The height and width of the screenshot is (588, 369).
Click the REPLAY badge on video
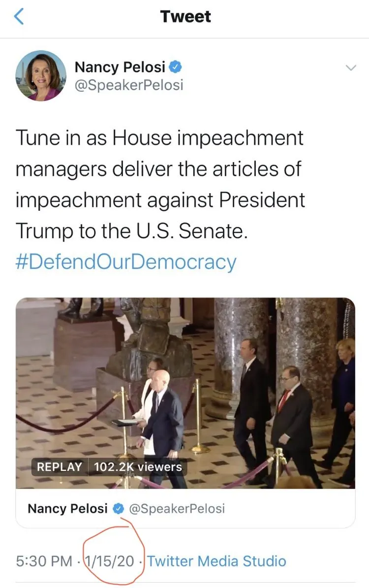click(59, 467)
